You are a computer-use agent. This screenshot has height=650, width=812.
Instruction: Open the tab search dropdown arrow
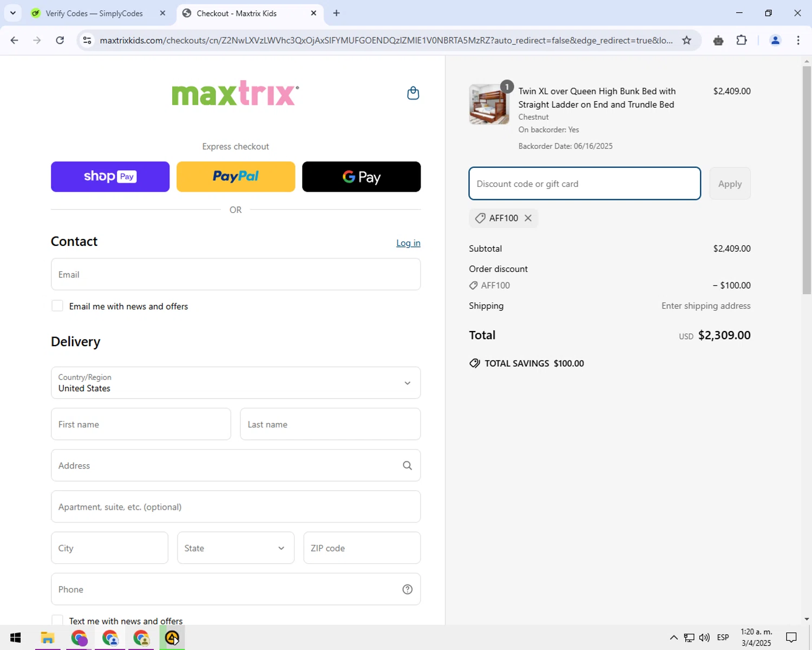(x=12, y=13)
